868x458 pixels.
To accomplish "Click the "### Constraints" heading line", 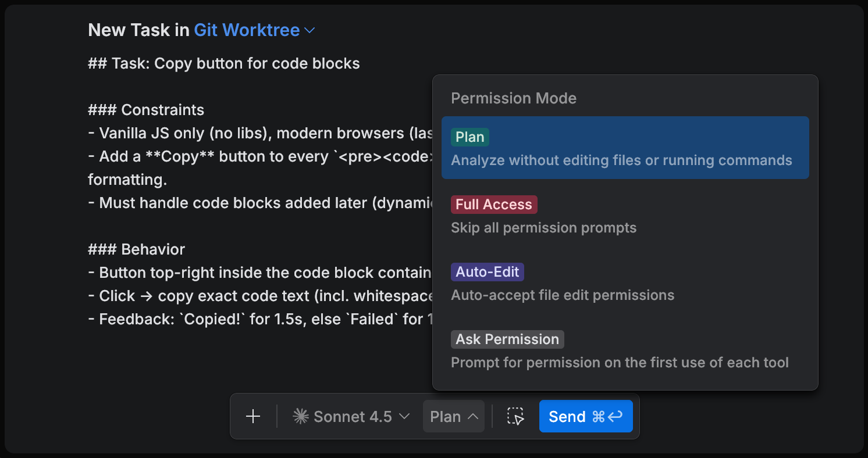I will pos(146,110).
